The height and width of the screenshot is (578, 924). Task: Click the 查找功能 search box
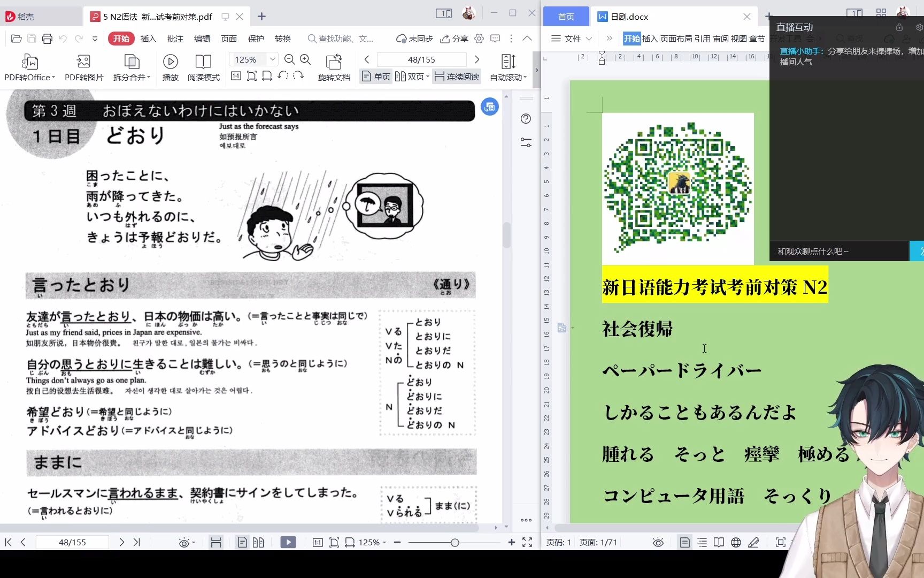point(341,39)
